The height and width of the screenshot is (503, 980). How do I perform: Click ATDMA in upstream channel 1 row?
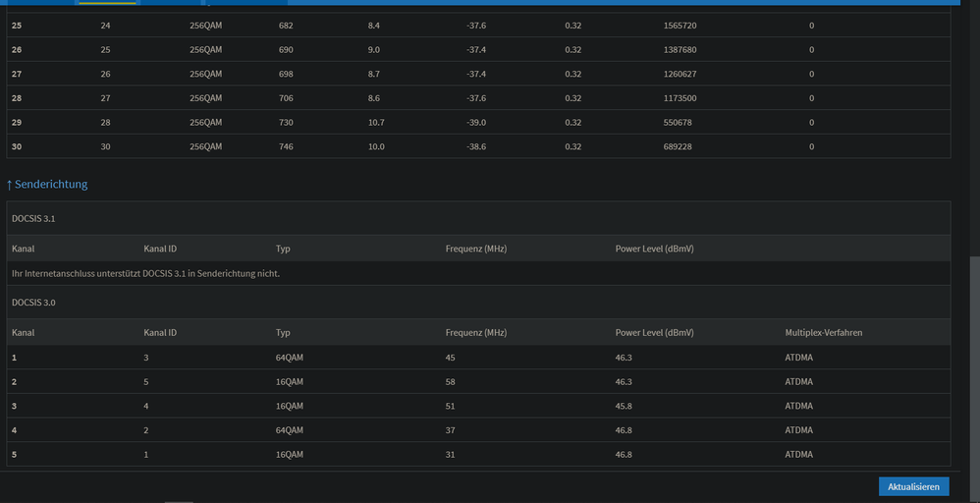(x=798, y=358)
